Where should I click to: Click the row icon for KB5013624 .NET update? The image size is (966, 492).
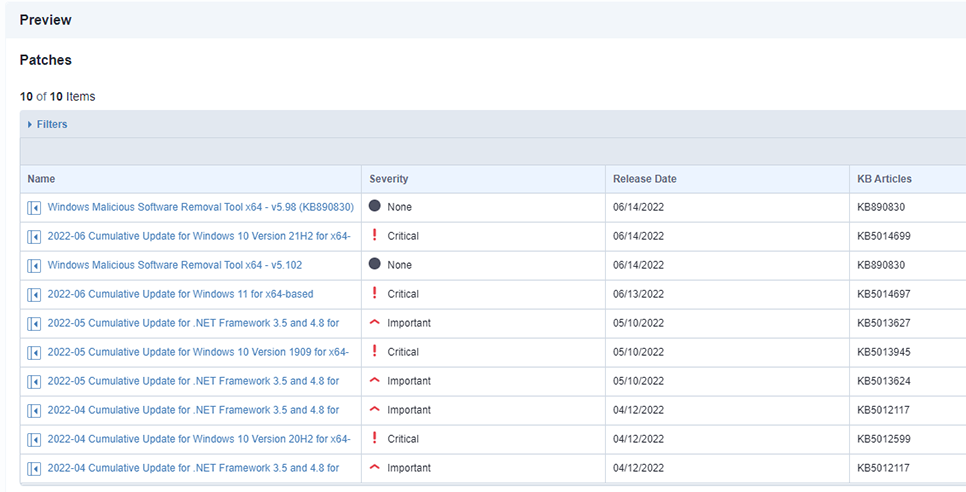point(34,382)
